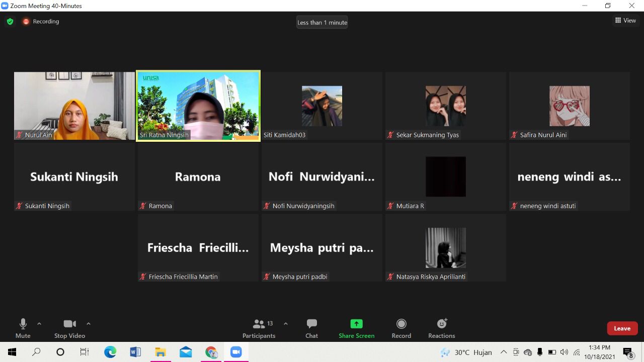Viewport: 644px width, 362px height.
Task: Open battery status in system tray
Action: point(552,352)
